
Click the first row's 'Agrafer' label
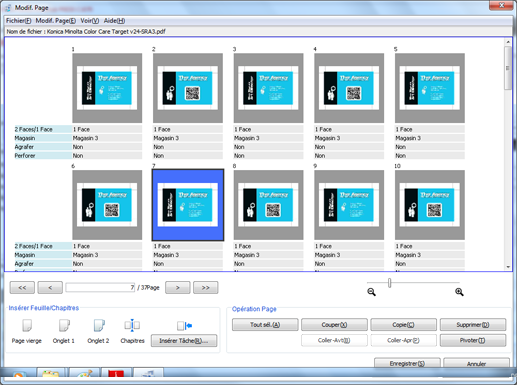[43, 147]
